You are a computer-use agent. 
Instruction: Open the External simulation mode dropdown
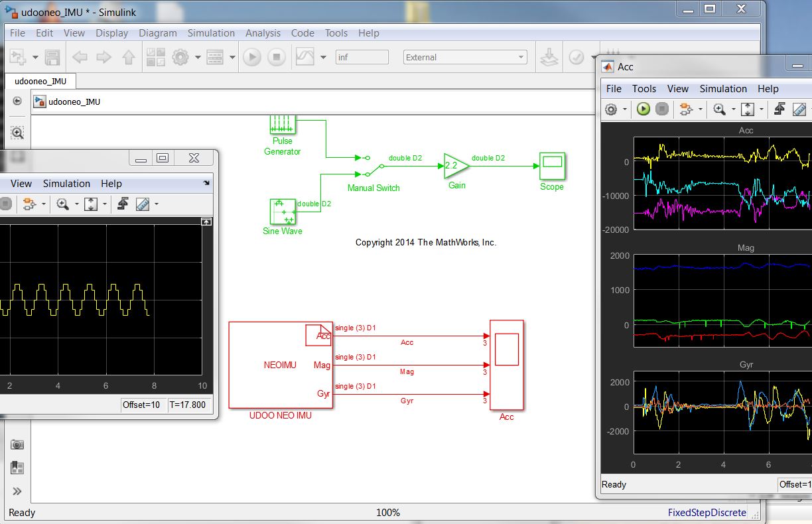[x=465, y=58]
